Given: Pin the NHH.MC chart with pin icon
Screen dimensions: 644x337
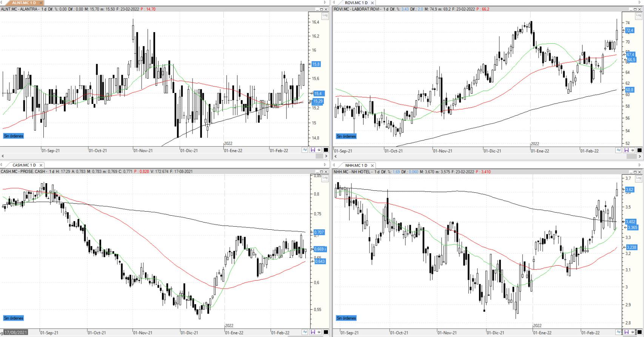Looking at the screenshot, I should (633, 332).
